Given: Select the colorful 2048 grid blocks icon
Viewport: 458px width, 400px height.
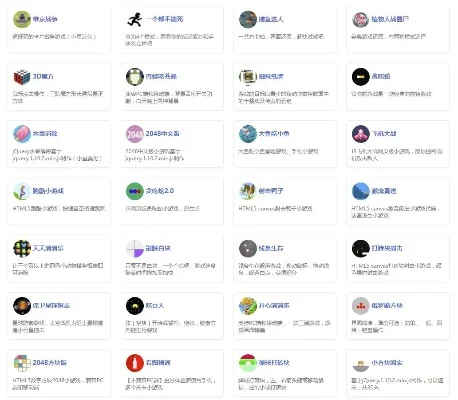Looking at the screenshot, I should coord(22,363).
